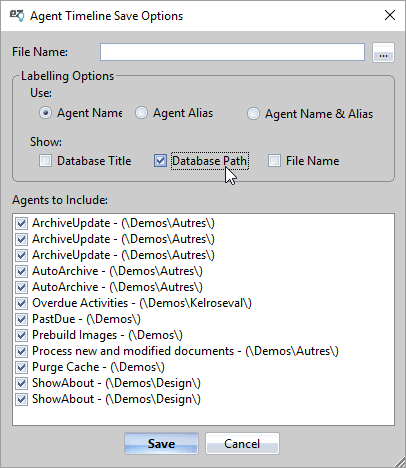Close the Agent Timeline Save Options dialog
The image size is (406, 468).
point(390,15)
